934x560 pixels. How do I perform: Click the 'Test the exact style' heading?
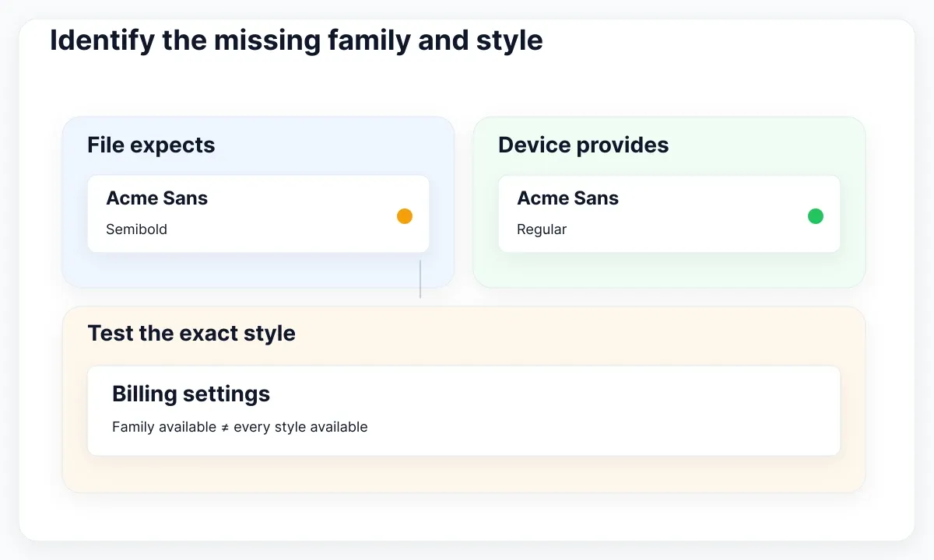point(191,334)
